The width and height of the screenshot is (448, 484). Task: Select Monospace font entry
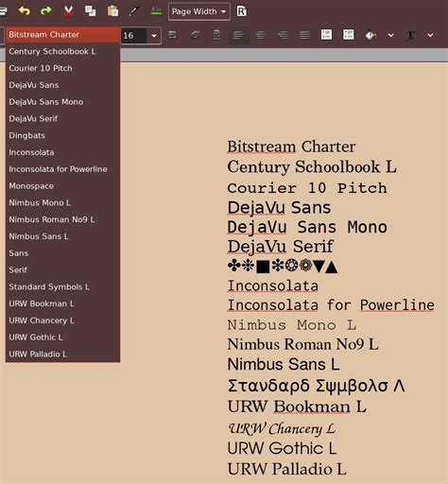[x=62, y=186]
